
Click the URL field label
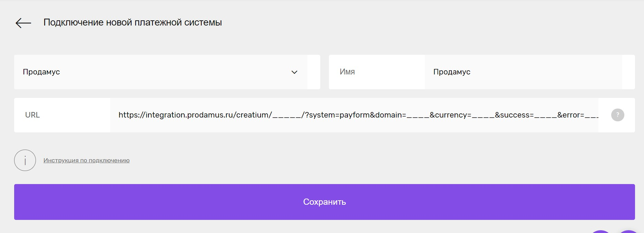pos(32,115)
